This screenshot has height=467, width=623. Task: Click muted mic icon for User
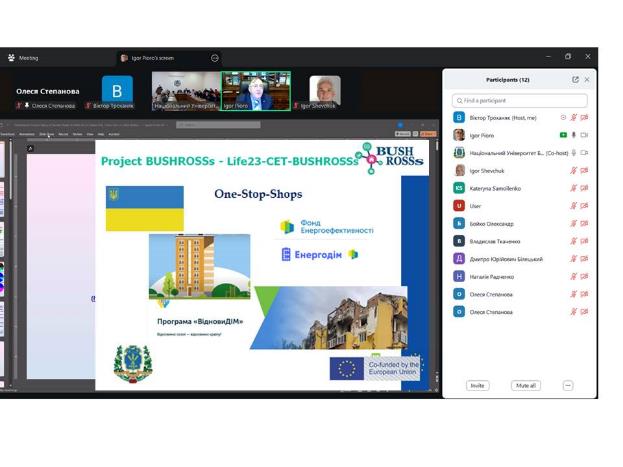[574, 205]
